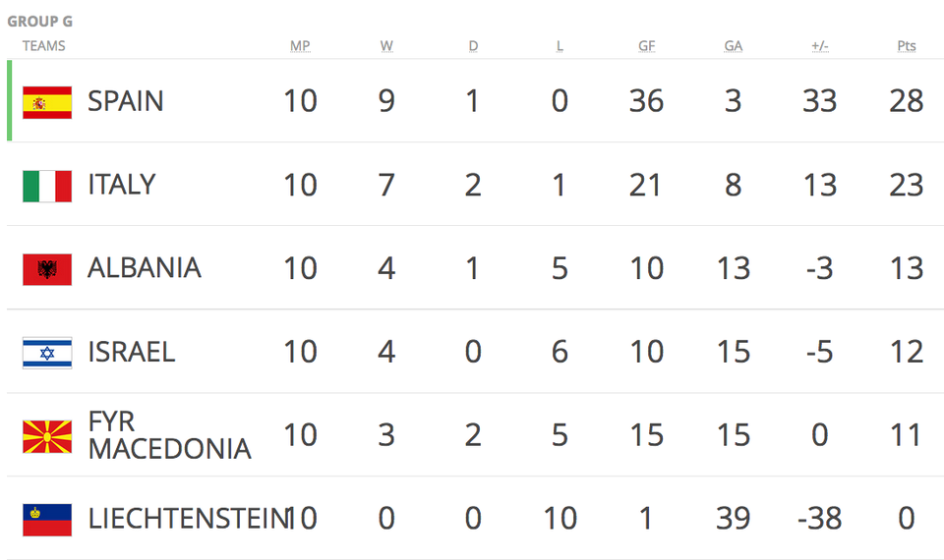Viewport: 944px width, 560px height.
Task: Click the Israel flag icon
Action: coord(47,353)
